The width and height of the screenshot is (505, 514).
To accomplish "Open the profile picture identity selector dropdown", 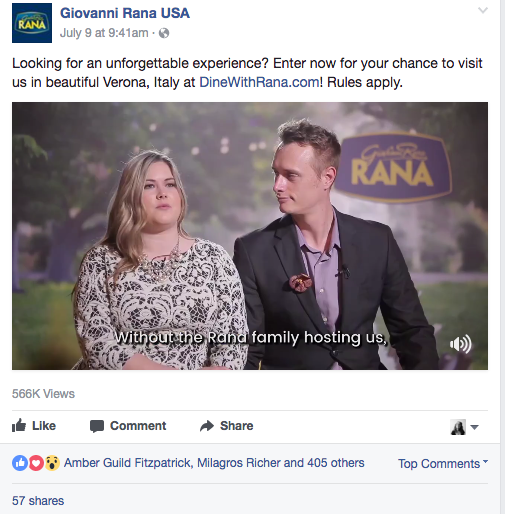I will [x=464, y=427].
